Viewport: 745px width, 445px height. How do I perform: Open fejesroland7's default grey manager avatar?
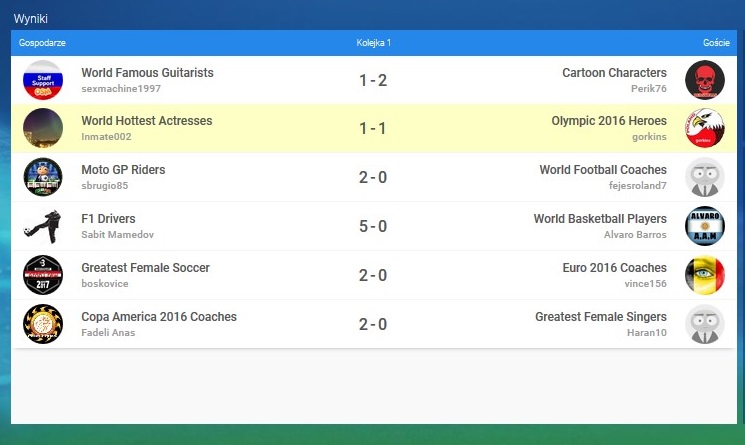pos(705,177)
